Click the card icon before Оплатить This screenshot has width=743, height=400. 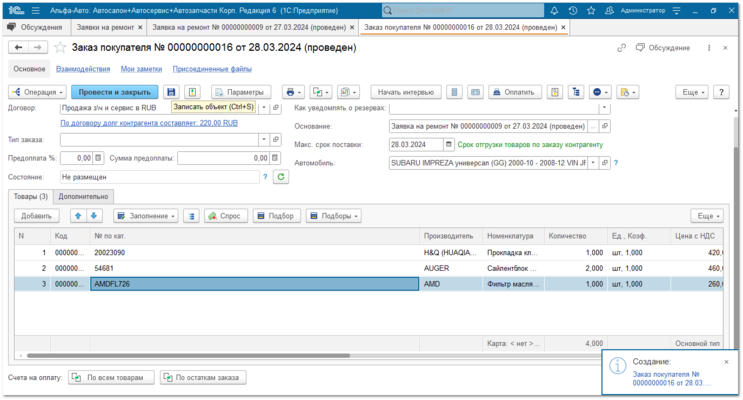(475, 92)
